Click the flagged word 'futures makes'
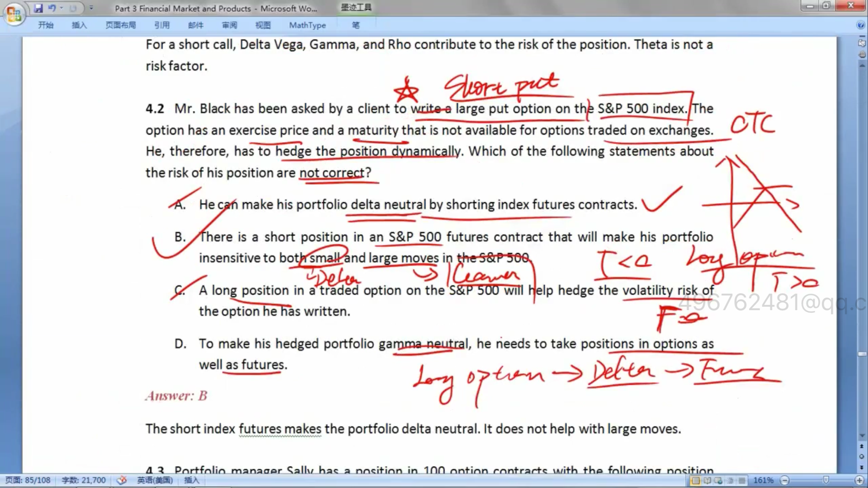 point(280,429)
